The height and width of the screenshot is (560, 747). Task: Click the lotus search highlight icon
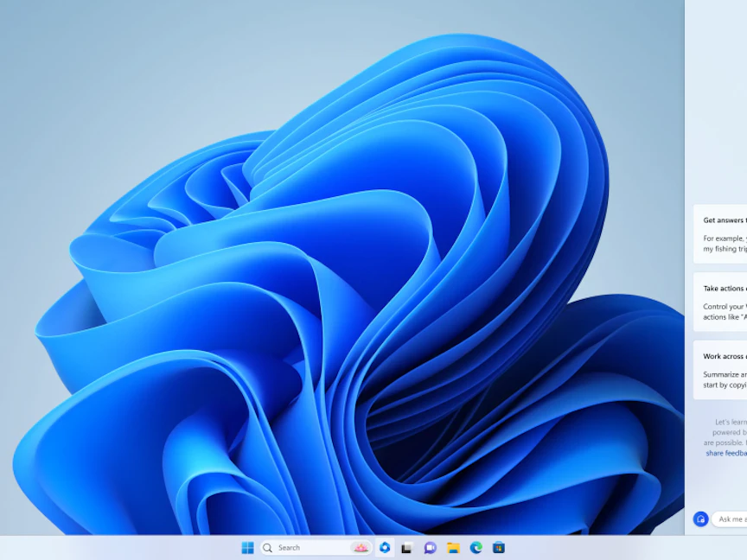coord(359,547)
